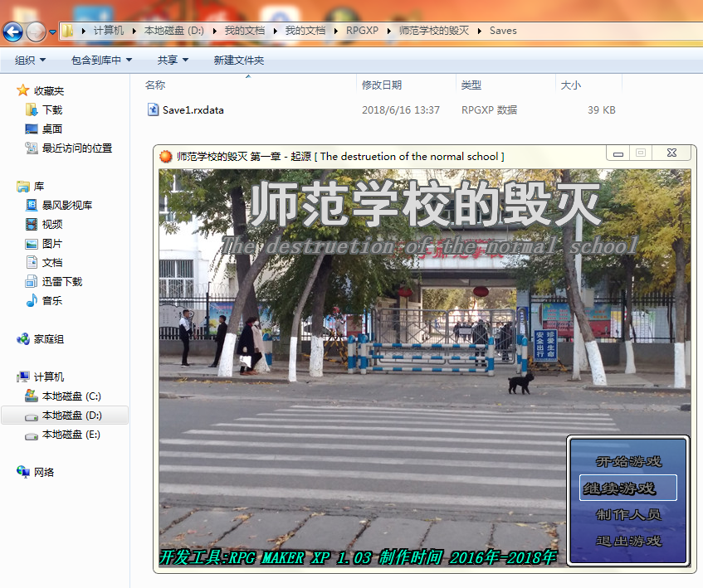
Task: Sort files by the 修改日期 column header
Action: click(382, 85)
